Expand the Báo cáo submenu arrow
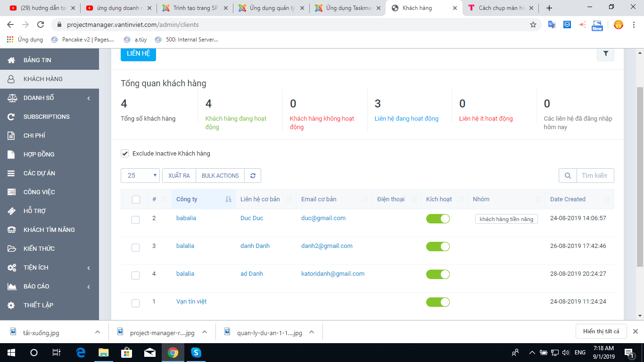 click(x=89, y=287)
